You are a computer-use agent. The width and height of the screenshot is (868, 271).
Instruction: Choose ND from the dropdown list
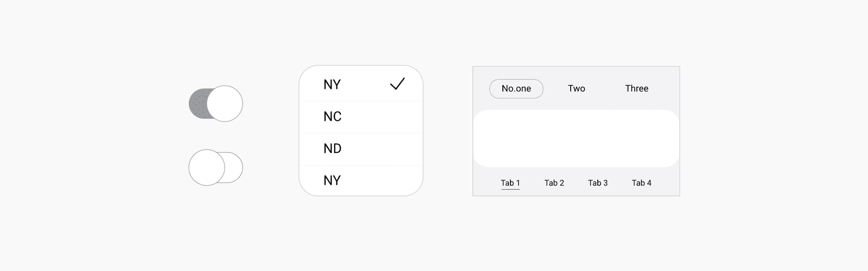[x=361, y=149]
